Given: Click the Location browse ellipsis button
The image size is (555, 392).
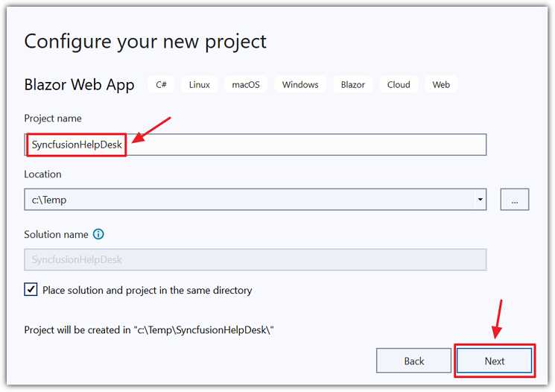Looking at the screenshot, I should point(515,200).
